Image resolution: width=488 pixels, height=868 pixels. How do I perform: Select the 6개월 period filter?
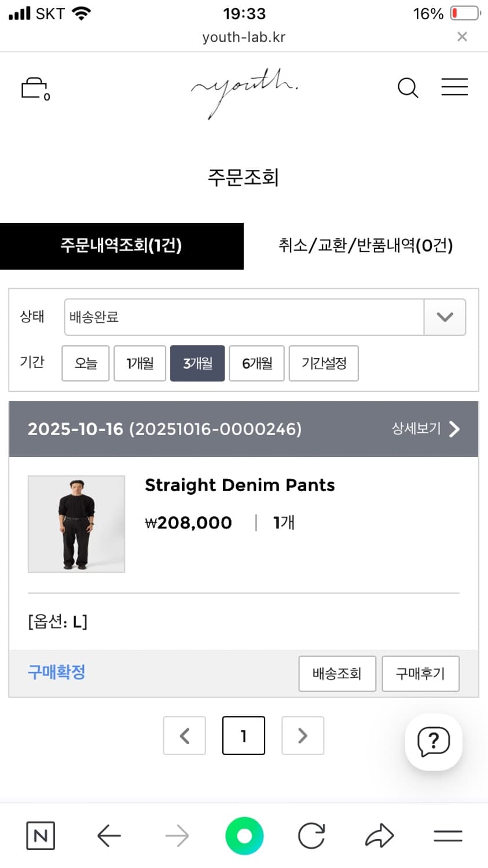(257, 363)
